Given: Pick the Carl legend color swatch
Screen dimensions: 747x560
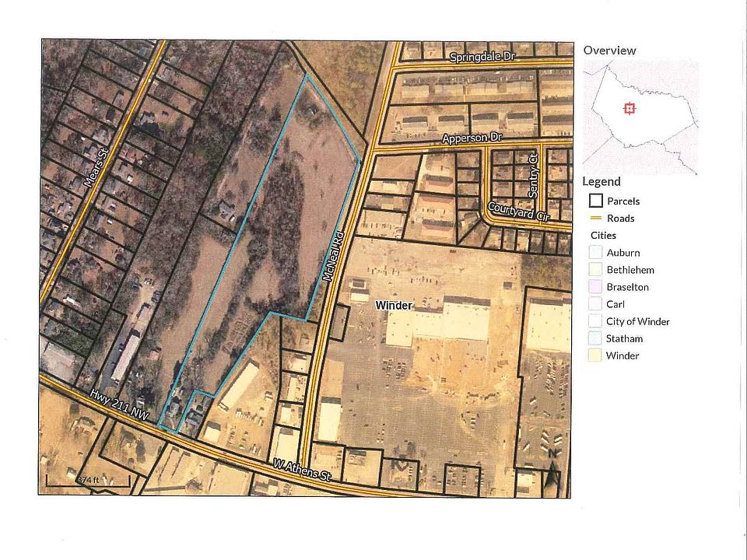Looking at the screenshot, I should click(595, 304).
